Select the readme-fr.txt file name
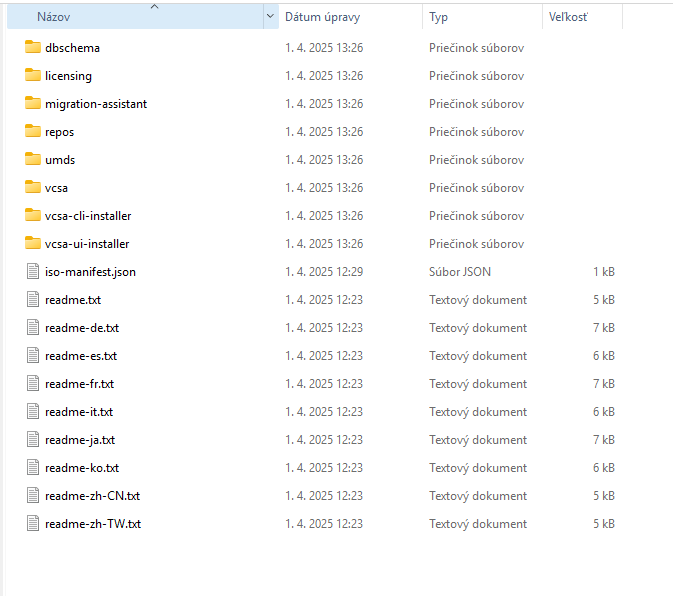673x596 pixels. (x=79, y=384)
